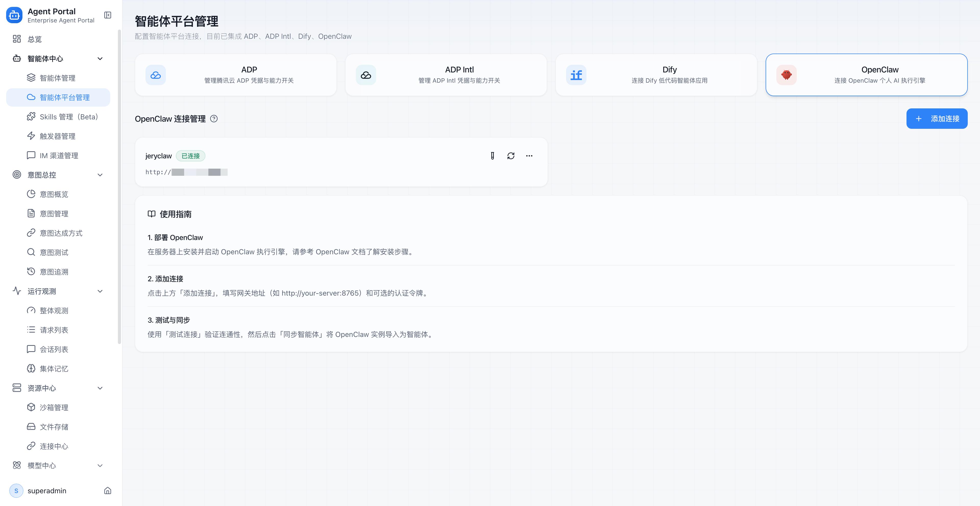Switch to the ADP platform tab
This screenshot has width=980, height=506.
tap(236, 75)
